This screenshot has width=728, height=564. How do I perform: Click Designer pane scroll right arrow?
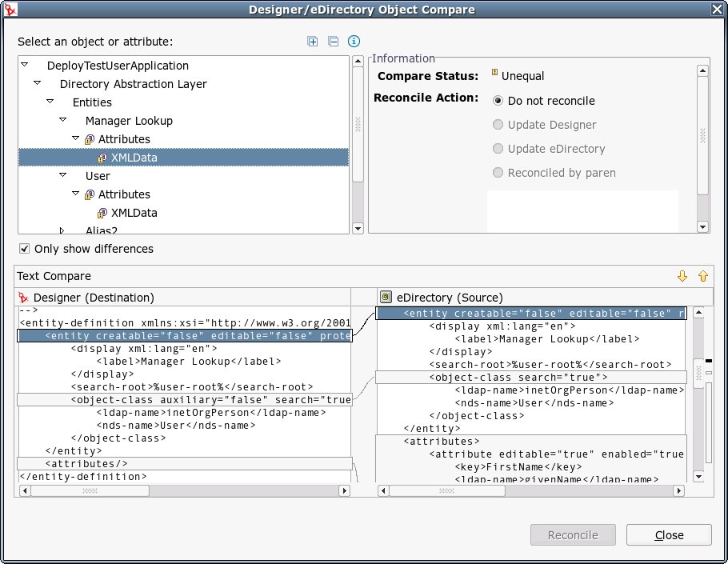pyautogui.click(x=344, y=490)
